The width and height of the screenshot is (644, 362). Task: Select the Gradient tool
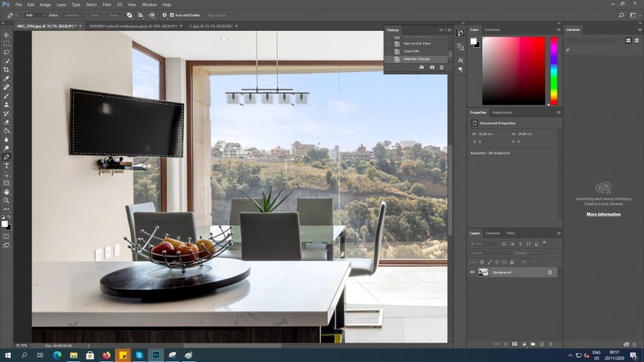6,131
